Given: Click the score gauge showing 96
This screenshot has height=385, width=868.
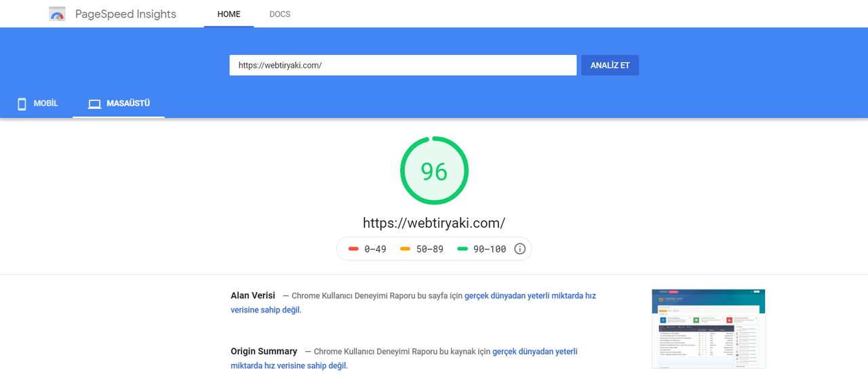Looking at the screenshot, I should [x=434, y=171].
